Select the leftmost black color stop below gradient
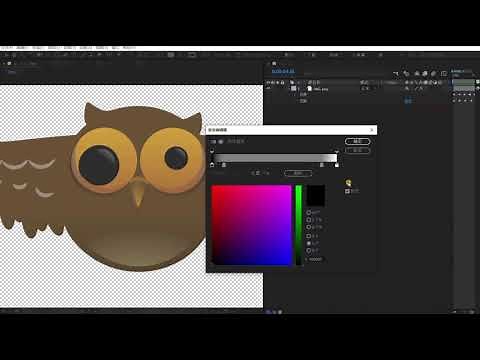Screen dimensions: 480x360 click(x=212, y=165)
